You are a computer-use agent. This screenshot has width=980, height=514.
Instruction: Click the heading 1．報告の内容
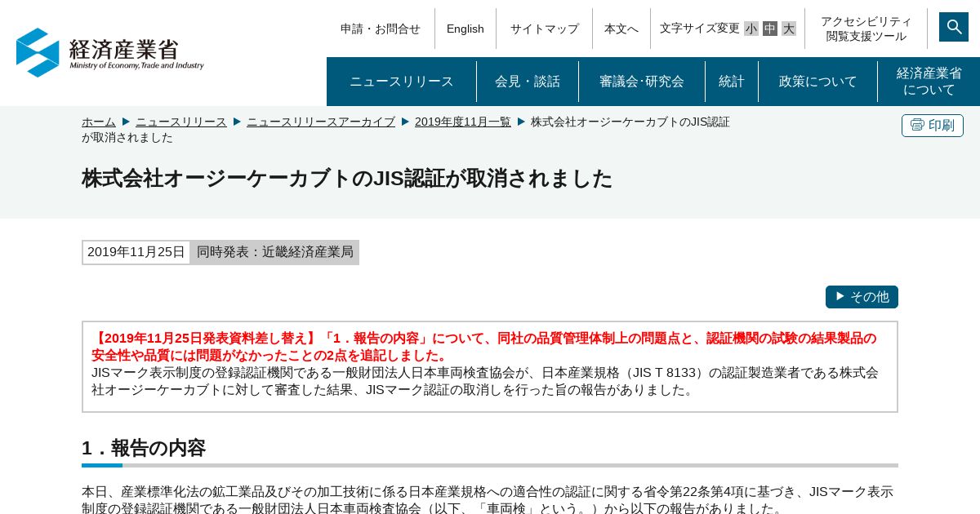(144, 448)
